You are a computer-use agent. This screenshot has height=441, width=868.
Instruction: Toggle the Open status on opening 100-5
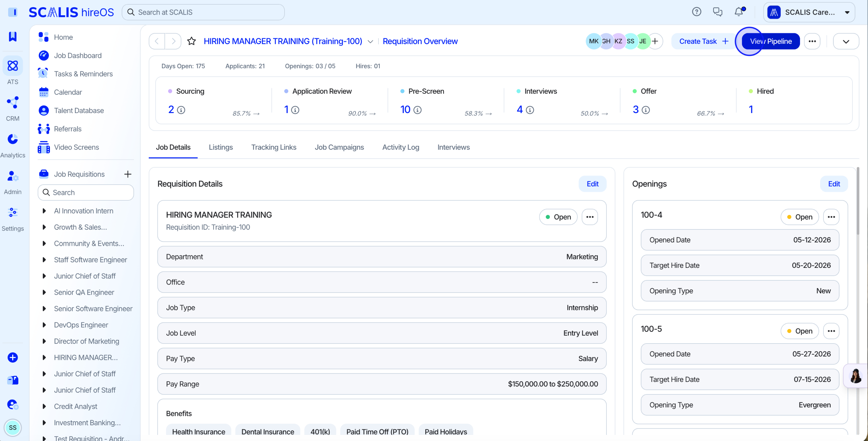(800, 331)
